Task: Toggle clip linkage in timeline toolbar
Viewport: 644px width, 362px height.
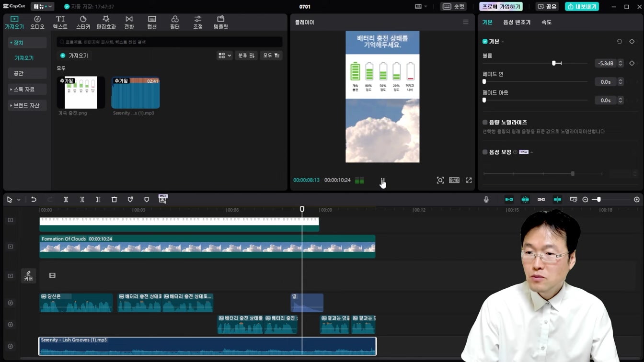Action: point(541,199)
